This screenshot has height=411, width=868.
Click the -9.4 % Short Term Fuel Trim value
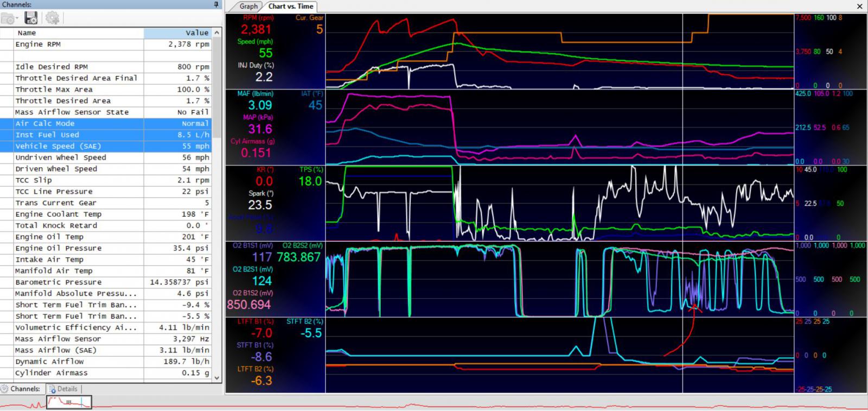196,305
